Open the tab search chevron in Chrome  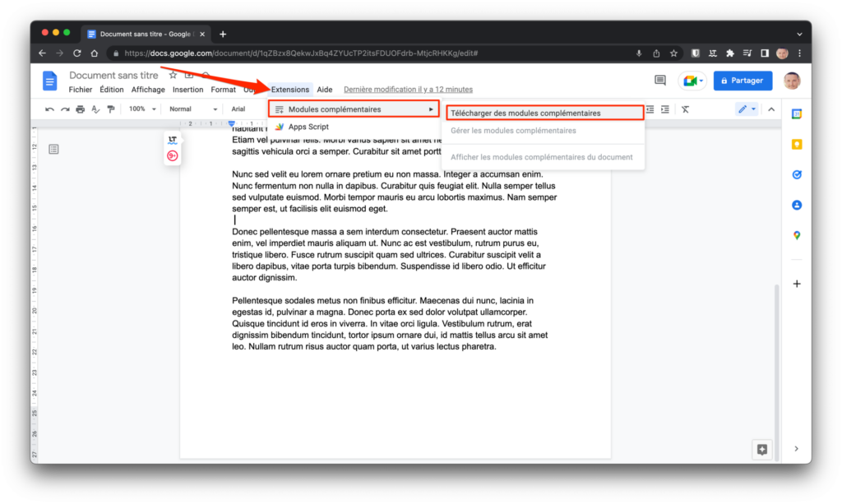pyautogui.click(x=799, y=34)
